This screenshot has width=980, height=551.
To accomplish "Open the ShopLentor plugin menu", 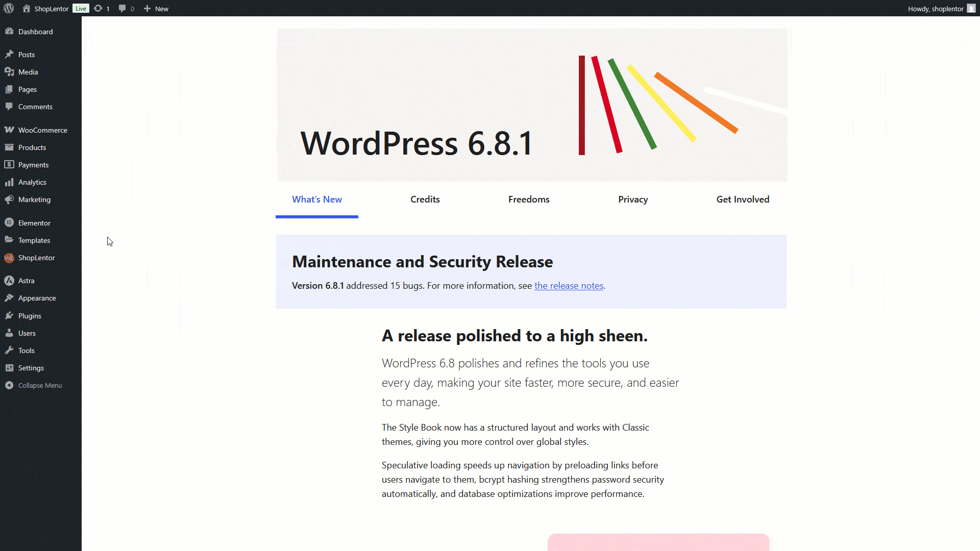I will [36, 258].
